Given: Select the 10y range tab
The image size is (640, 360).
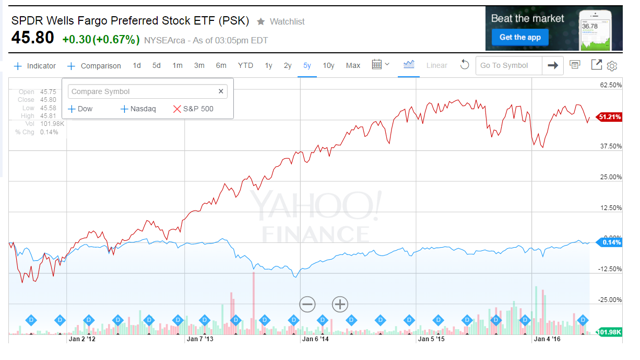Looking at the screenshot, I should point(328,65).
